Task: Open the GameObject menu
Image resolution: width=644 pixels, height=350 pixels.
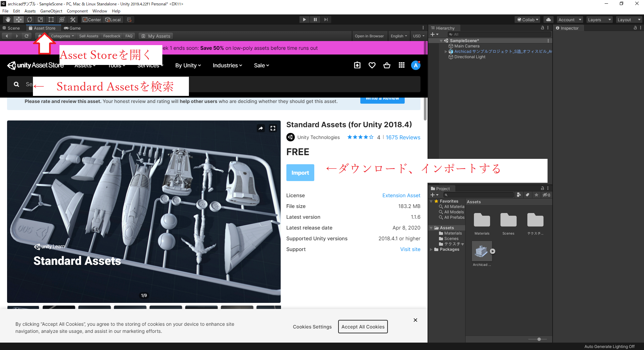Action: [x=51, y=11]
